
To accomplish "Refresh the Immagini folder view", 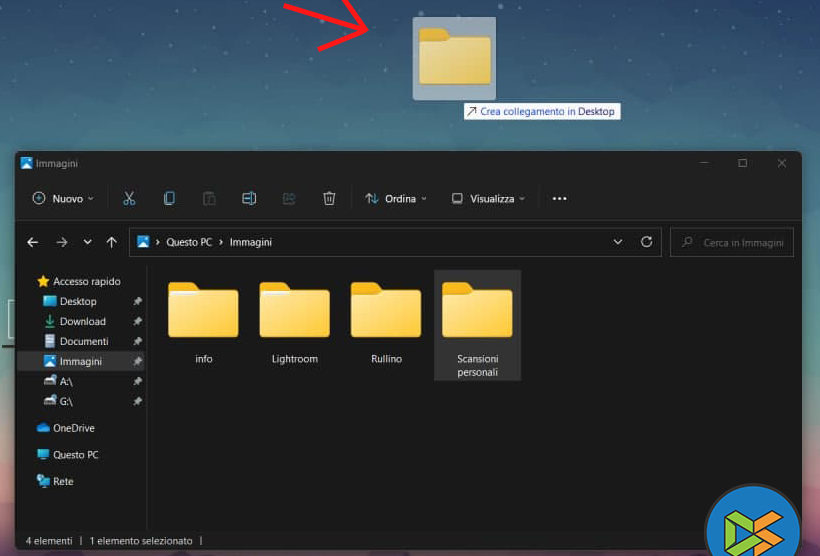I will 646,242.
